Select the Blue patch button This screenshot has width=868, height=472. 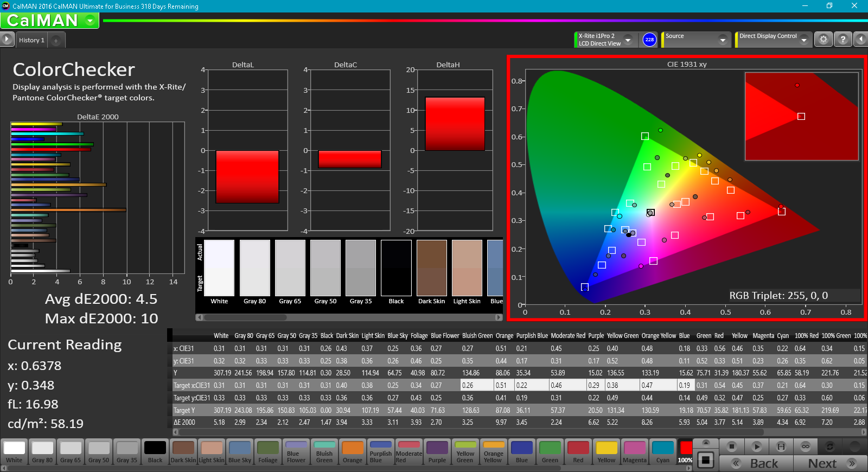tap(522, 451)
